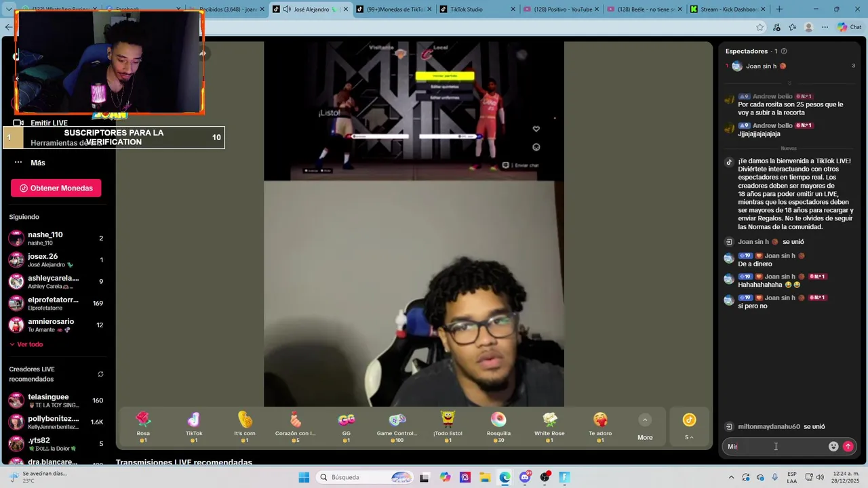Open ashleycarela live channel
This screenshot has height=488, width=868.
(x=56, y=281)
